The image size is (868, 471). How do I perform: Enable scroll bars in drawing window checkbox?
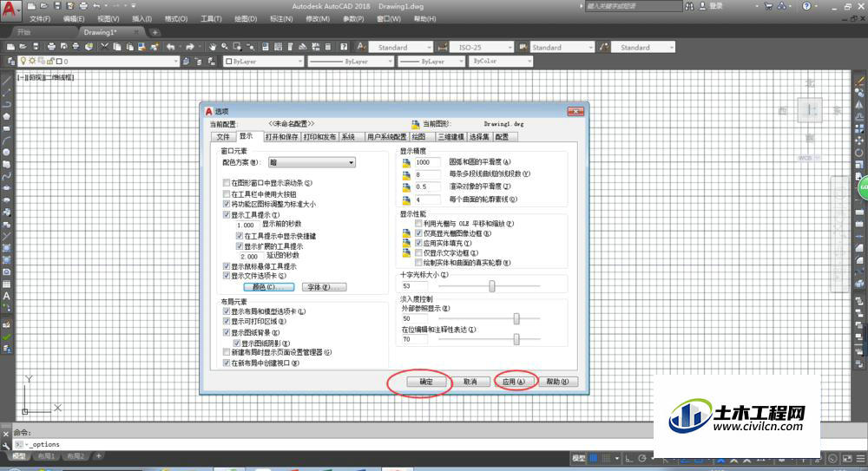[227, 183]
